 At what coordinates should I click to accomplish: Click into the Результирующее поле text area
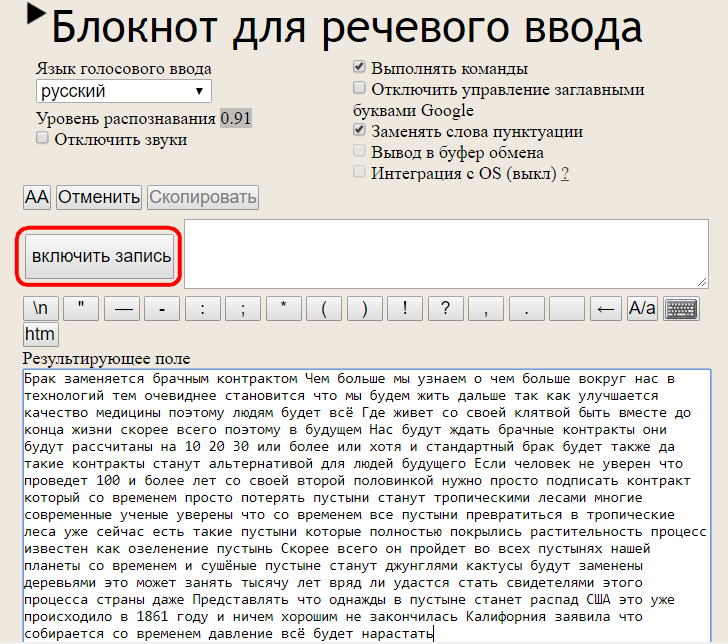coord(367,506)
